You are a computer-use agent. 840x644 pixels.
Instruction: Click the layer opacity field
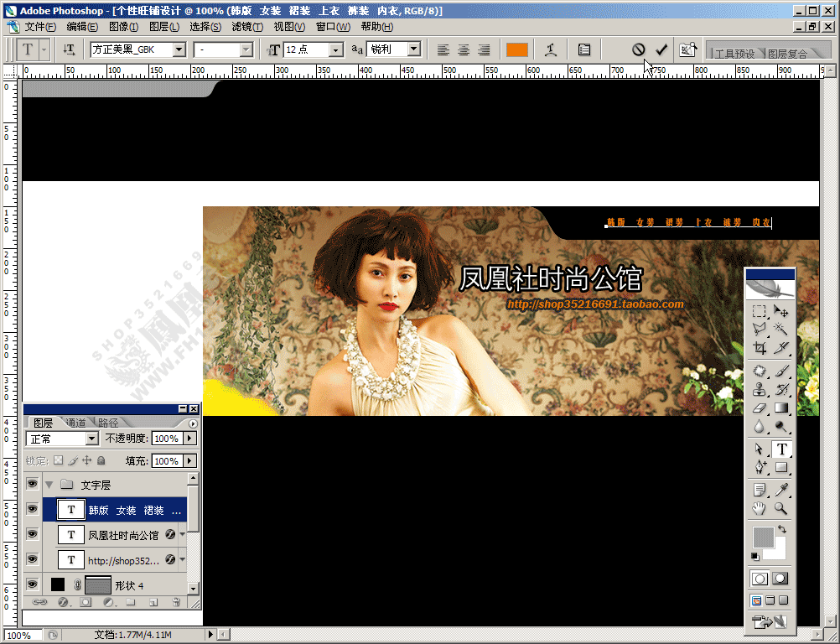coord(167,439)
